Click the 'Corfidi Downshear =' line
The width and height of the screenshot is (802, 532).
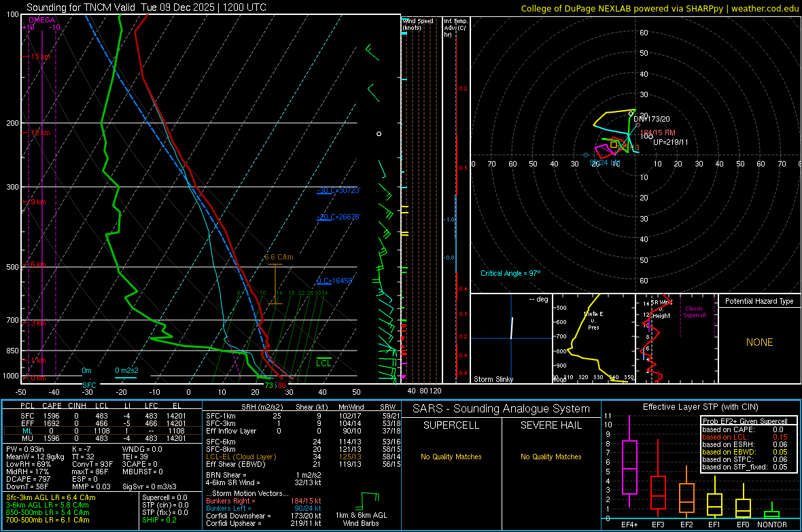[264, 516]
